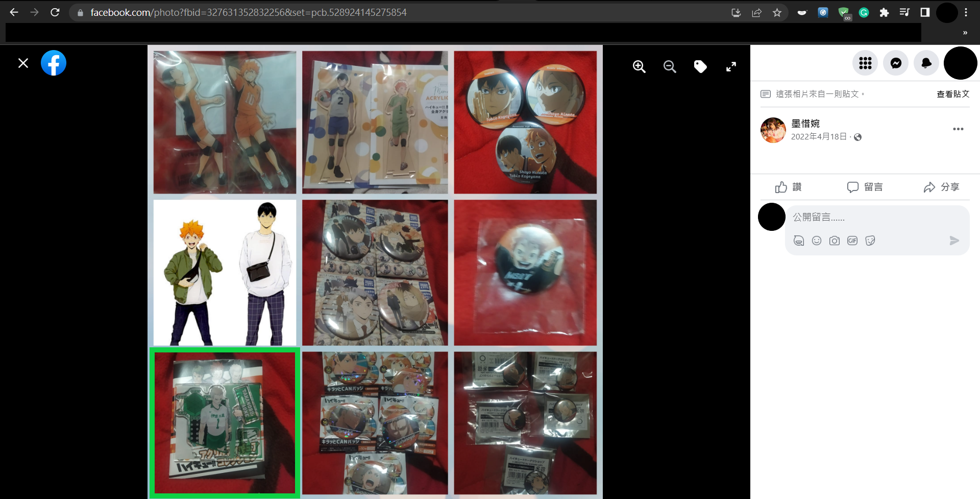Zoom in on the photo

tap(639, 66)
